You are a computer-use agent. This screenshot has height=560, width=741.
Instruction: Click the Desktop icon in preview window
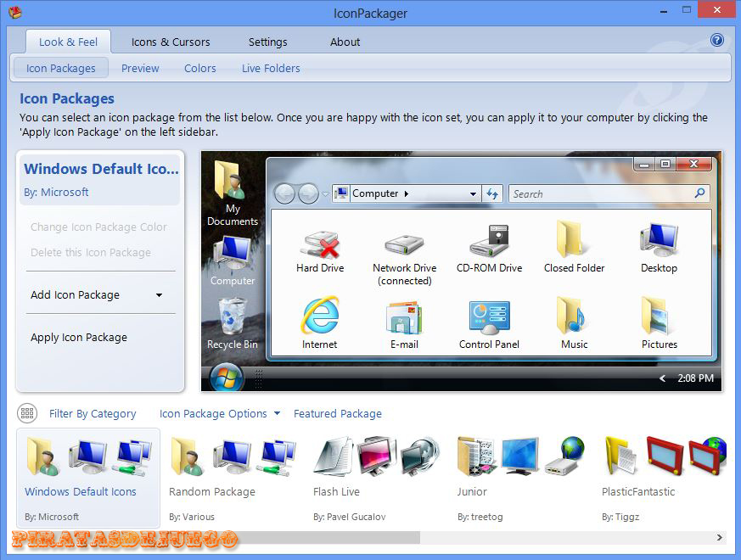point(659,239)
